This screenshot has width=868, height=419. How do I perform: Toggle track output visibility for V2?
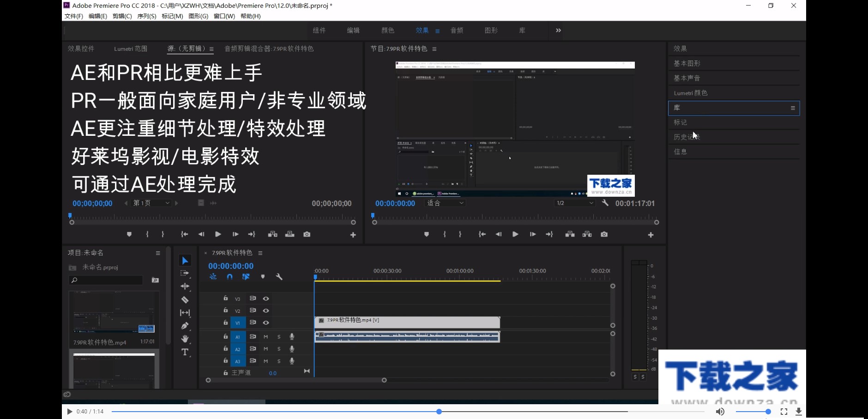click(266, 310)
